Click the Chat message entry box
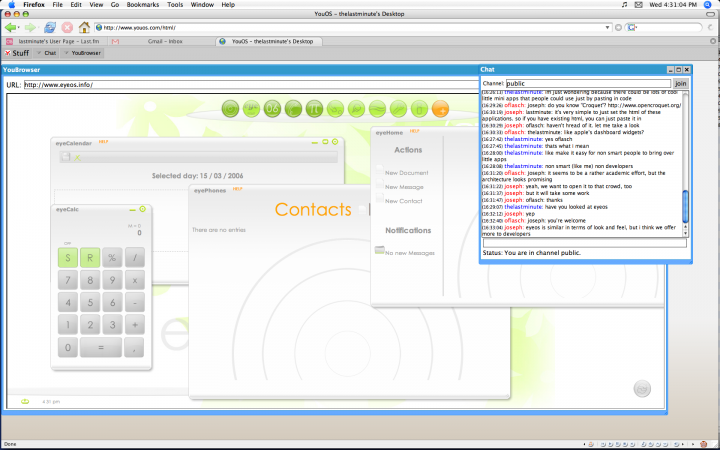This screenshot has height=450, width=720. coord(585,243)
